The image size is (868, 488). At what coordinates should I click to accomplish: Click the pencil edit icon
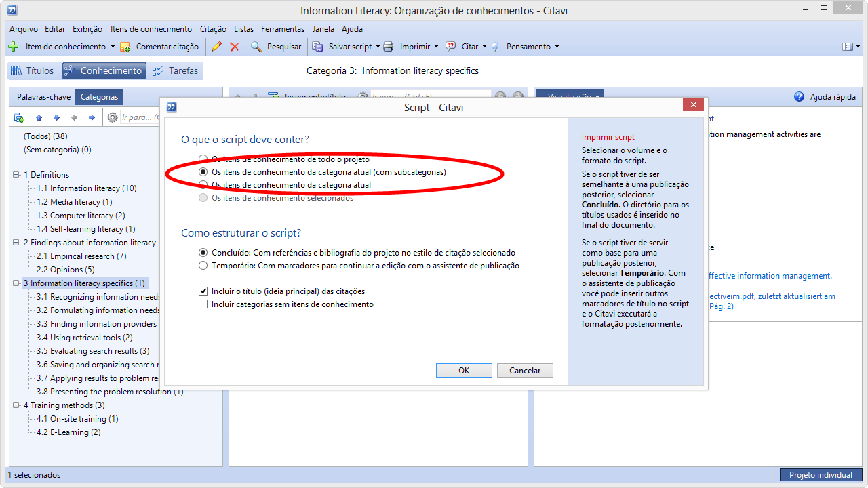pos(216,47)
